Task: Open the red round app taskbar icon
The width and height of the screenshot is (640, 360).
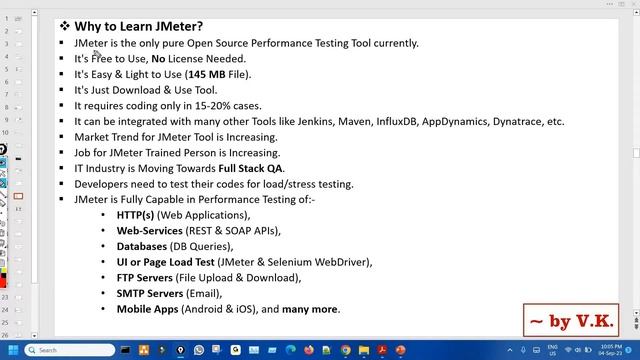Action: click(401, 350)
